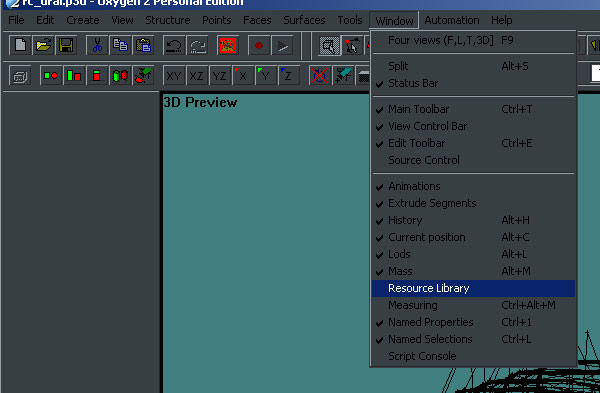Click the Paste clipboard icon
Image resolution: width=600 pixels, height=393 pixels.
click(143, 46)
